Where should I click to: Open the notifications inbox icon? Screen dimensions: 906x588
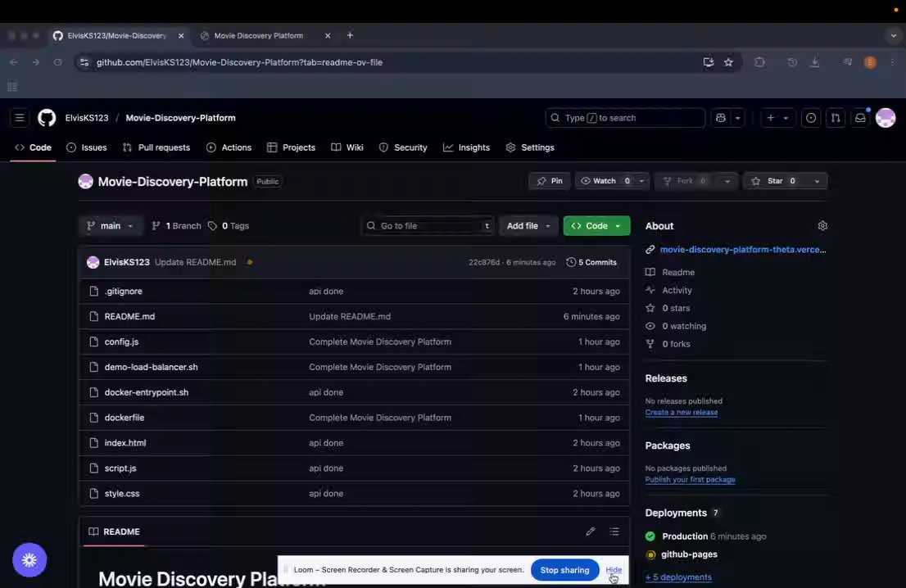[860, 118]
